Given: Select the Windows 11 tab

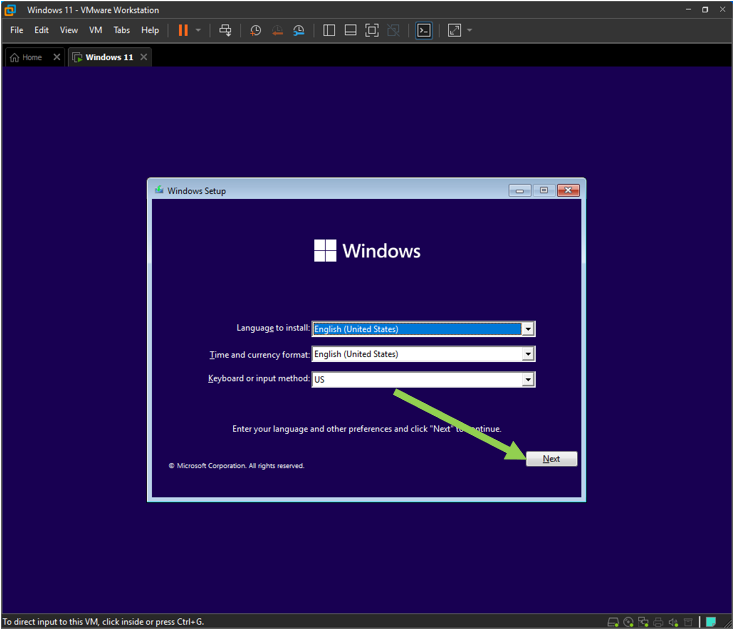Looking at the screenshot, I should pos(109,57).
